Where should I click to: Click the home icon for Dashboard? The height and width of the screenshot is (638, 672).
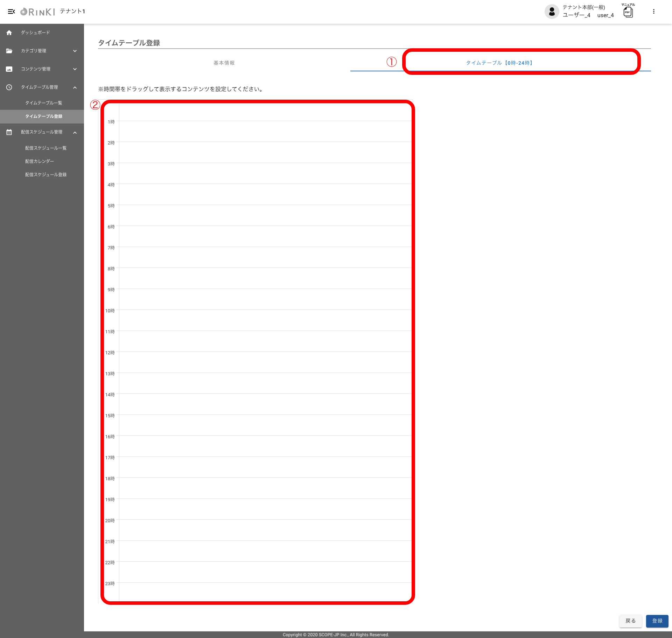9,33
